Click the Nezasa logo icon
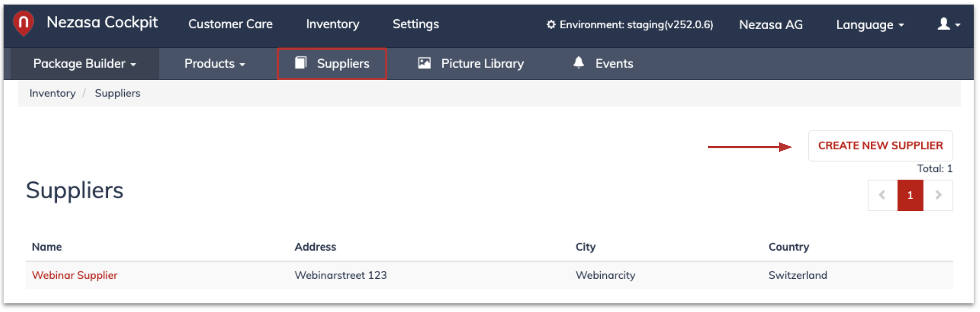This screenshot has width=980, height=312. coord(23,22)
